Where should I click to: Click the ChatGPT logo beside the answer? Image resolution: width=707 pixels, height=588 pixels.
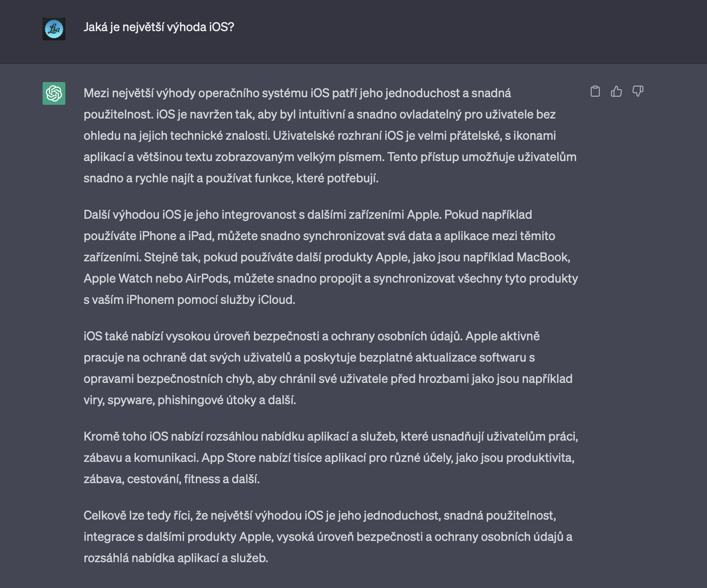[x=54, y=93]
